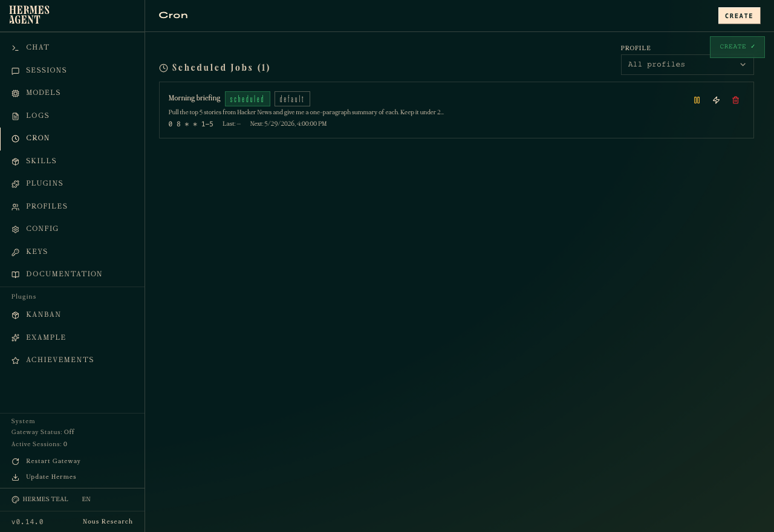This screenshot has height=532, width=774.
Task: Click the Sessions speech-bubble icon
Action: click(x=15, y=71)
